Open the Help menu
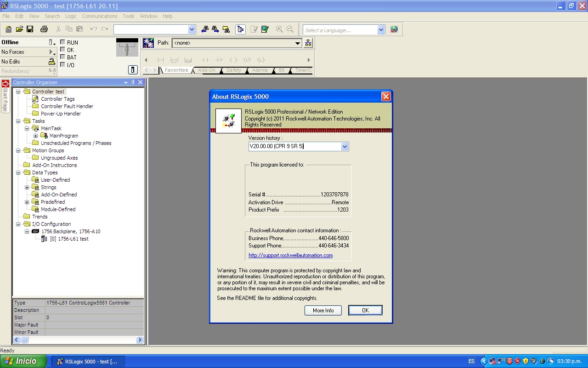The height and width of the screenshot is (368, 588). [168, 16]
